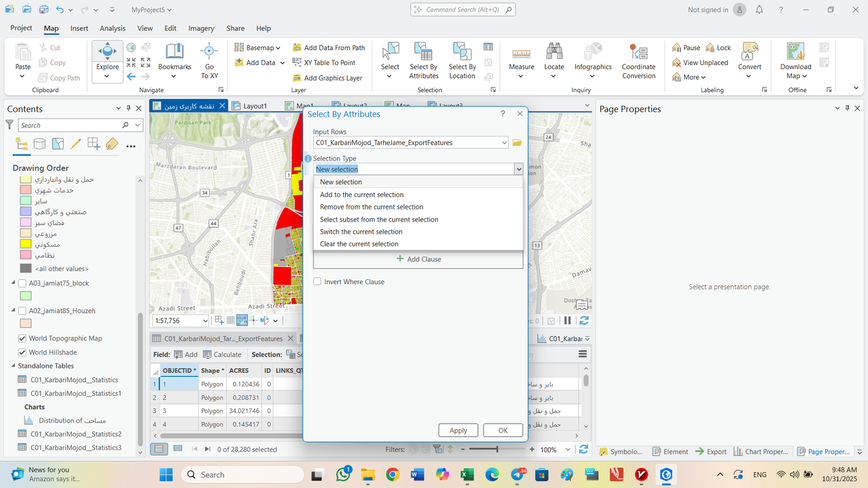Image resolution: width=868 pixels, height=488 pixels.
Task: Open Windows taskbar Search box
Action: point(242,474)
